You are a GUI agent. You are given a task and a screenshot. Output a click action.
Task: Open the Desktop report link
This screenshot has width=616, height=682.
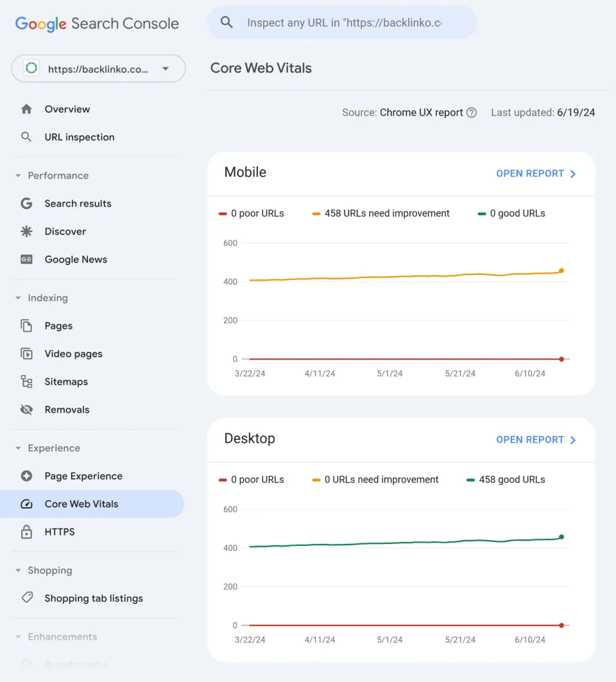click(x=536, y=440)
